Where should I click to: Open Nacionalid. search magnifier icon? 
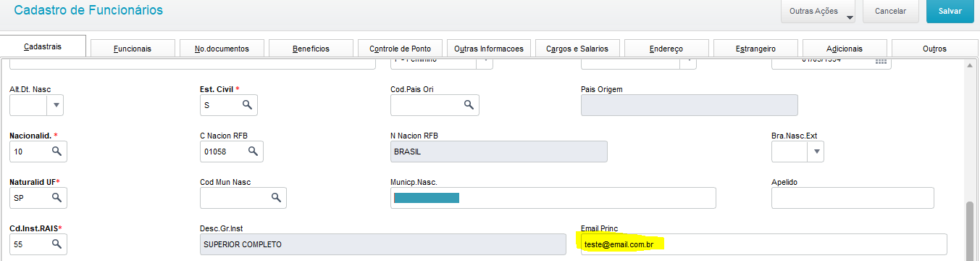[x=56, y=152]
